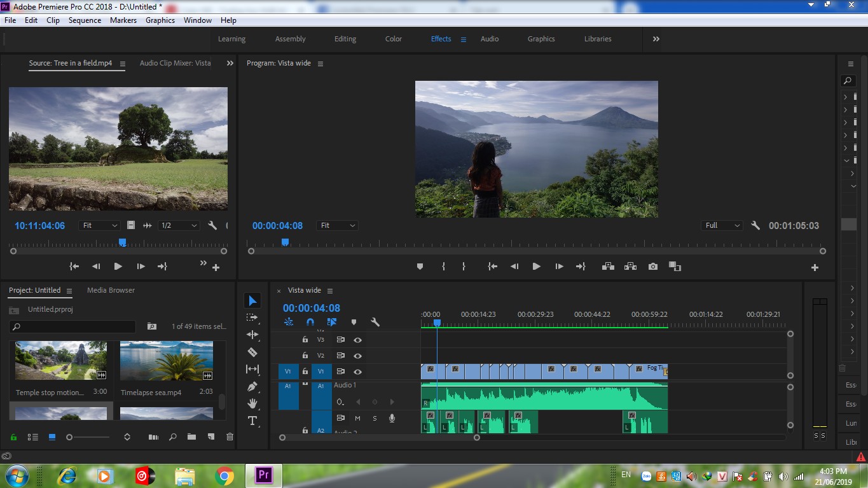The width and height of the screenshot is (868, 488).
Task: Select the Pen tool
Action: coord(252,386)
